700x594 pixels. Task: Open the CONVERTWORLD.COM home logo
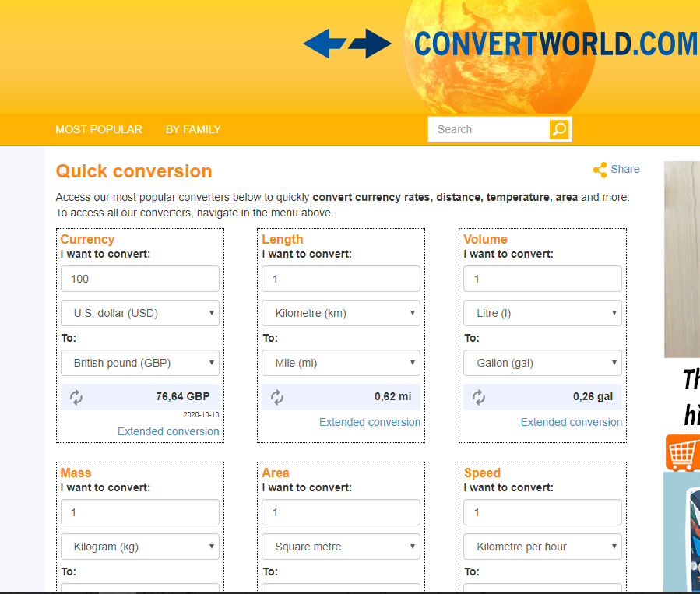point(555,44)
